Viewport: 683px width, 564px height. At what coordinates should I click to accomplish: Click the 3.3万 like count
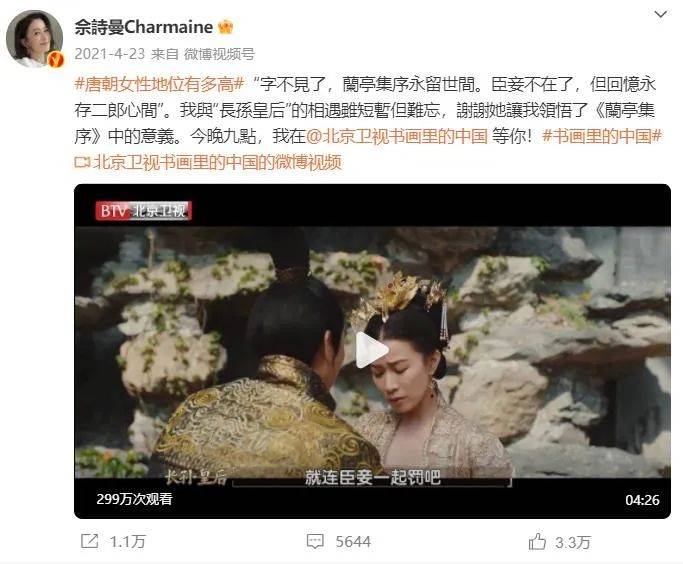point(573,542)
